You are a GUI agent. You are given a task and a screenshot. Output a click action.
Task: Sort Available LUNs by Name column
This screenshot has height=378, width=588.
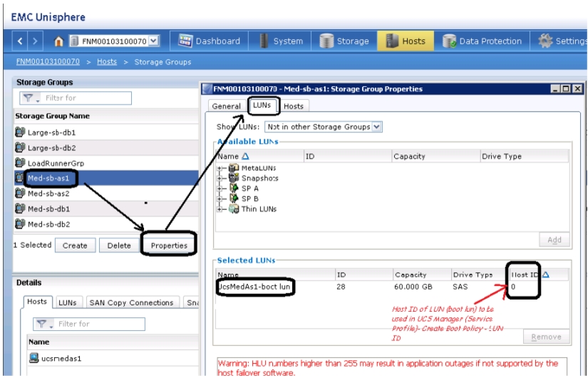coord(259,156)
